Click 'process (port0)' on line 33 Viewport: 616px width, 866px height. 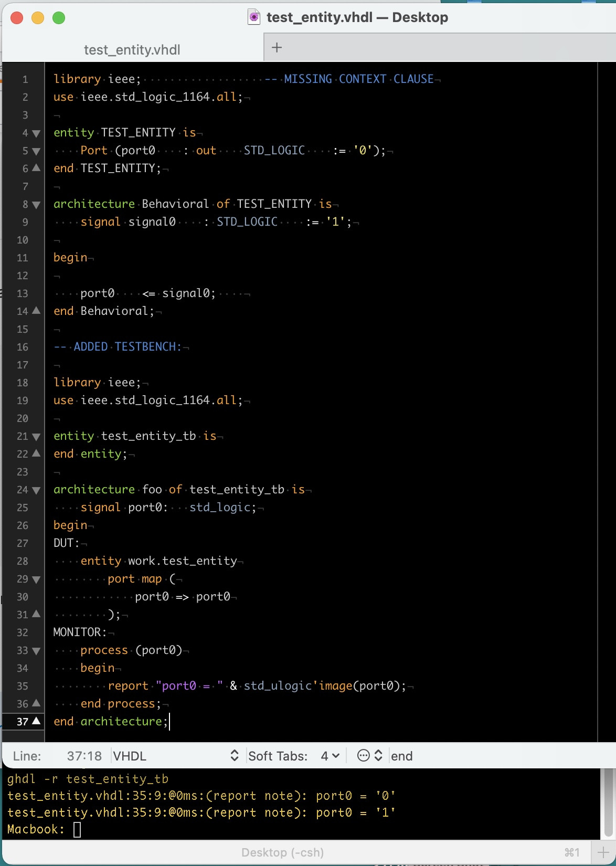(x=131, y=650)
